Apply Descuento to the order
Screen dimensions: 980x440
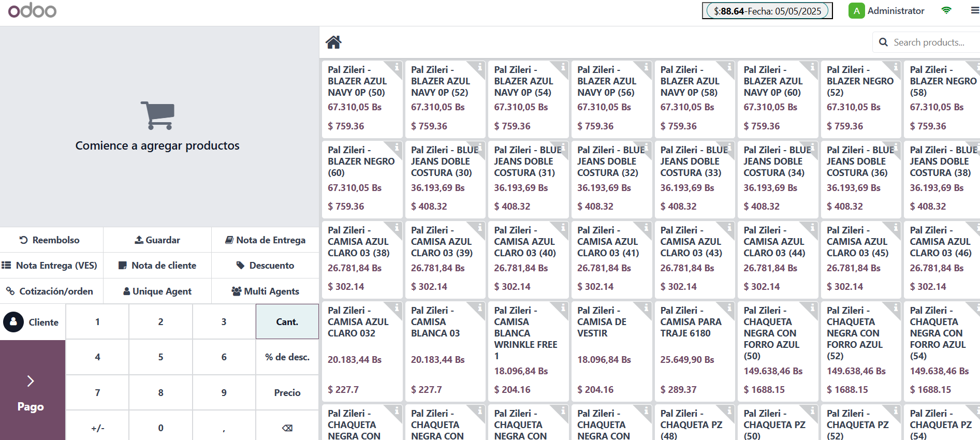tap(265, 265)
